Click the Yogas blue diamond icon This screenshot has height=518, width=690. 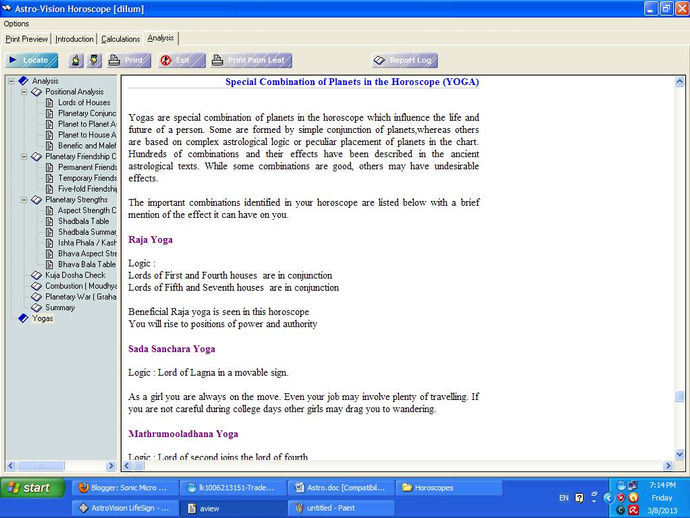[x=23, y=318]
